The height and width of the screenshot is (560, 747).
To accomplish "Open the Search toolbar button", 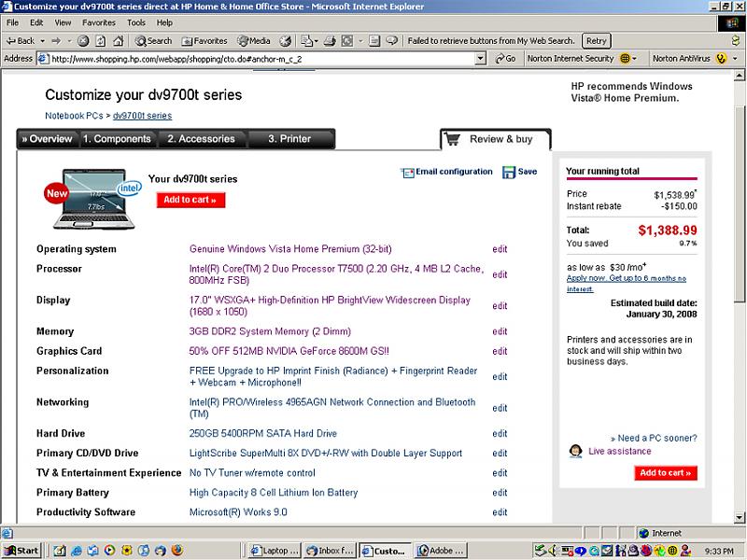I will tap(153, 41).
